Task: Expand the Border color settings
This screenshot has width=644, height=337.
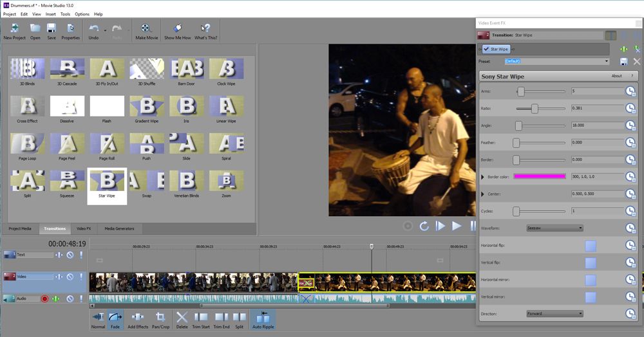Action: pos(483,177)
